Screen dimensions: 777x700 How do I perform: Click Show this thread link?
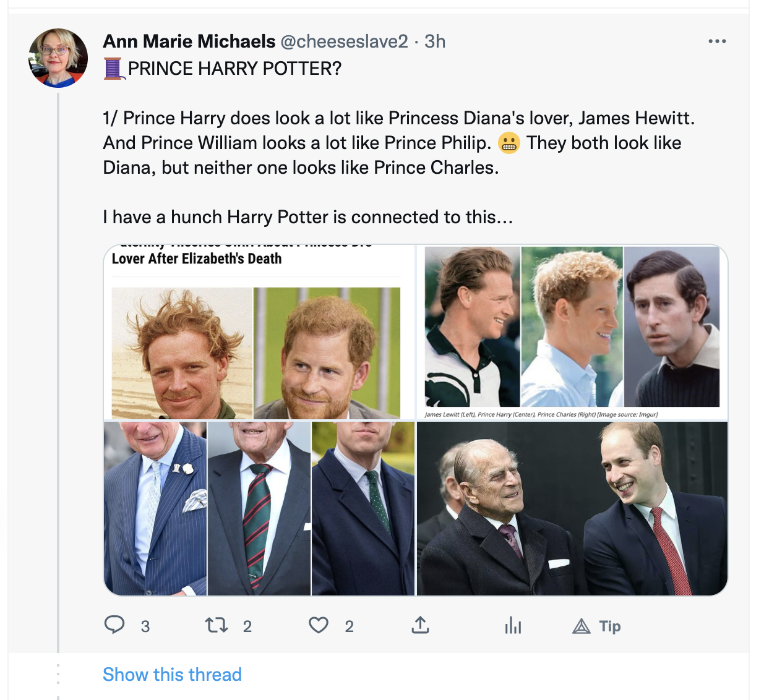click(172, 675)
